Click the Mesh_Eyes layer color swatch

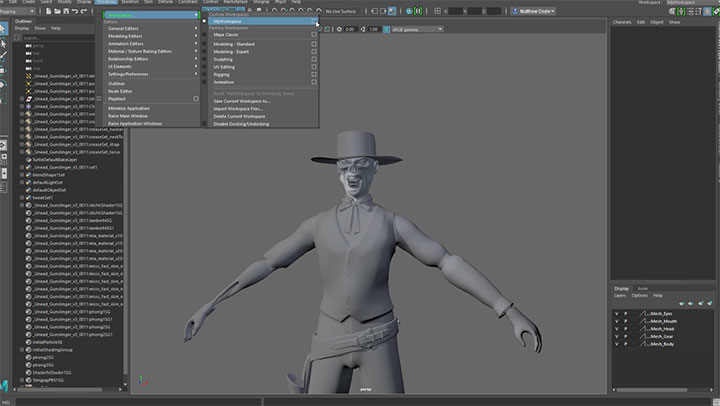(642, 314)
